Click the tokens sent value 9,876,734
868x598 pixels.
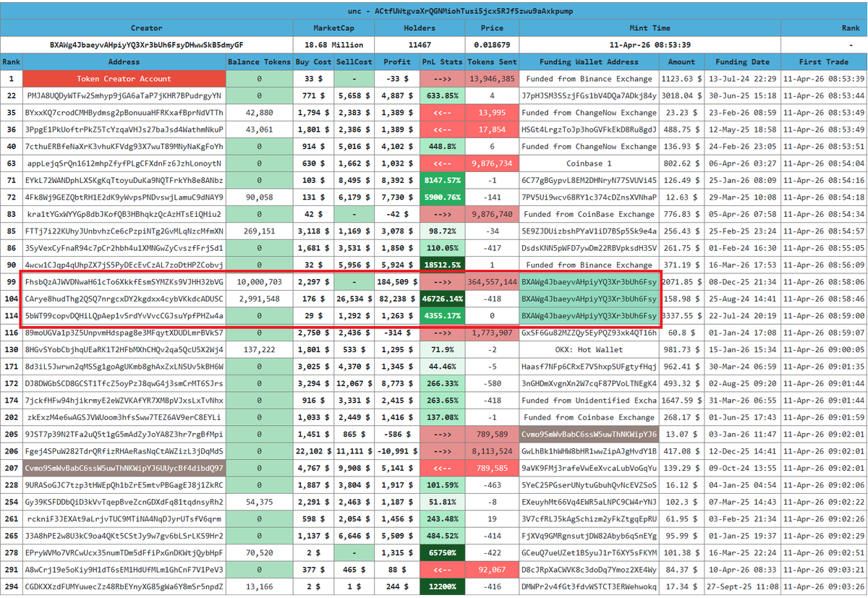(492, 163)
